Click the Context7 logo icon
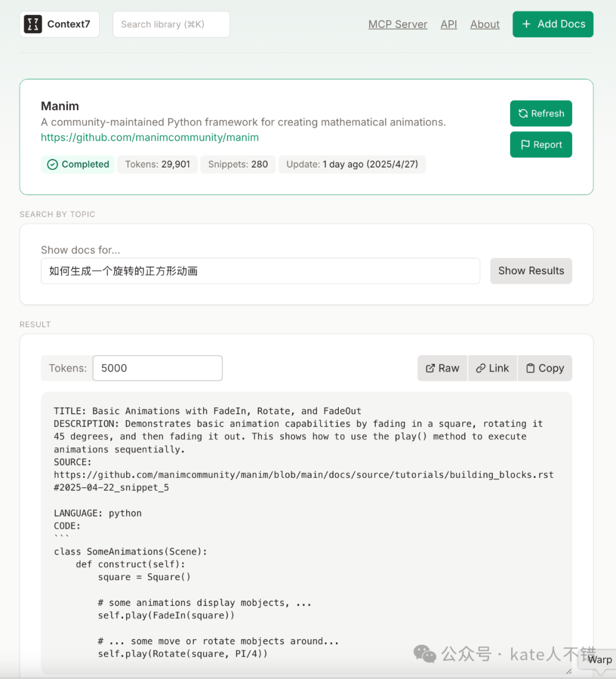The width and height of the screenshot is (616, 679). pyautogui.click(x=33, y=24)
